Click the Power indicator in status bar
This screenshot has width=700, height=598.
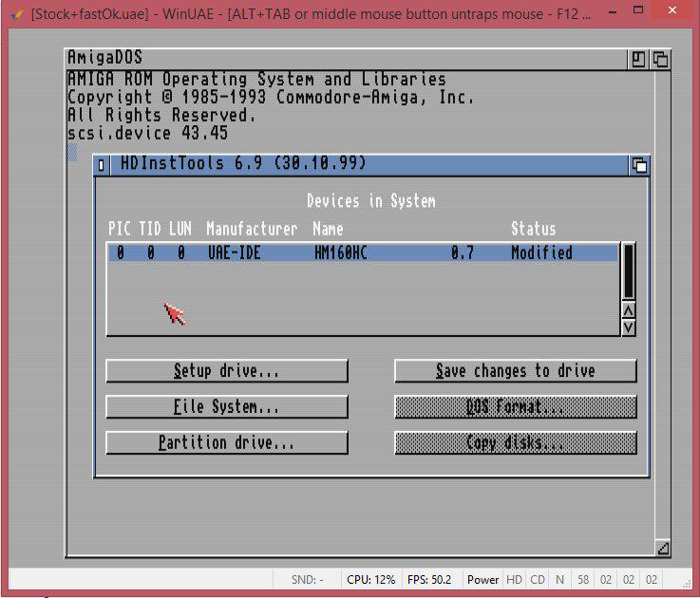[482, 580]
